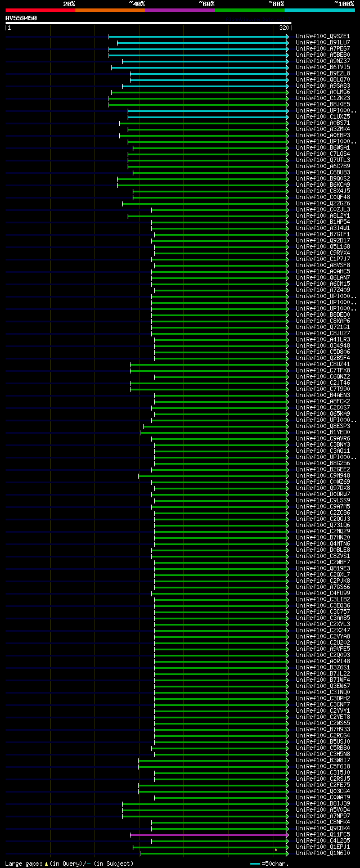Open UniRef100_Q4MTN6 entry
360x868 pixels.
[323, 544]
